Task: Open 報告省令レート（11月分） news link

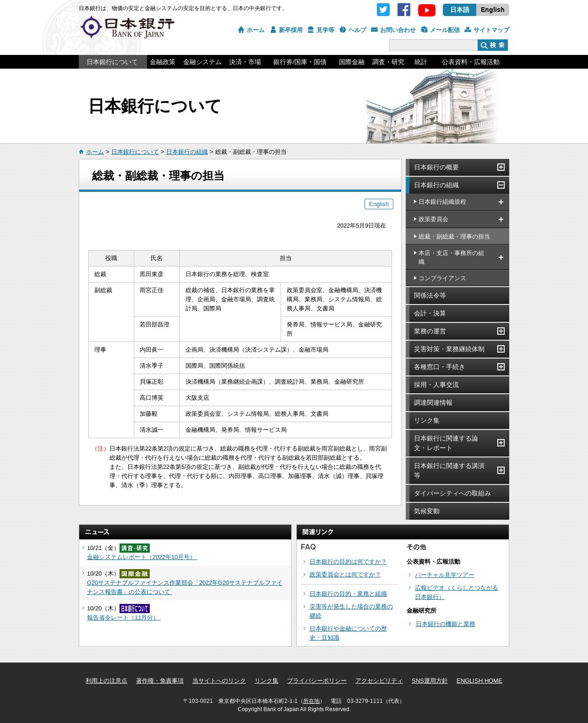Action: point(124,618)
